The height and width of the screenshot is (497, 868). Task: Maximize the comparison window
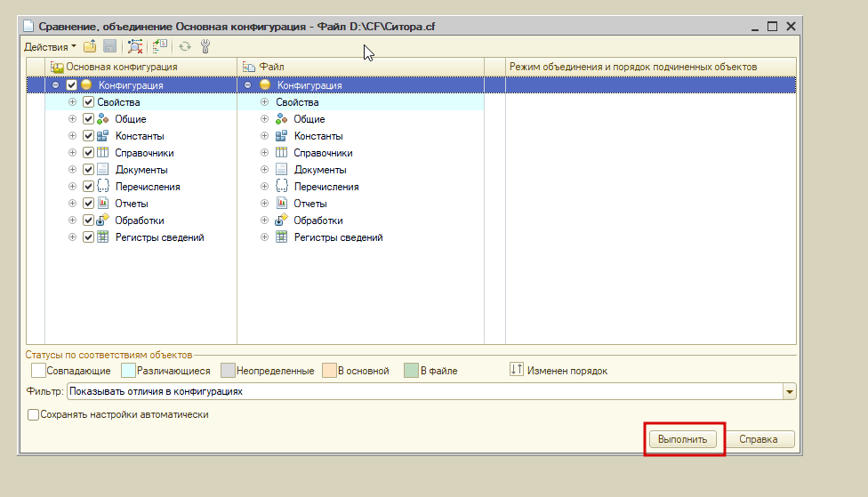tap(772, 26)
